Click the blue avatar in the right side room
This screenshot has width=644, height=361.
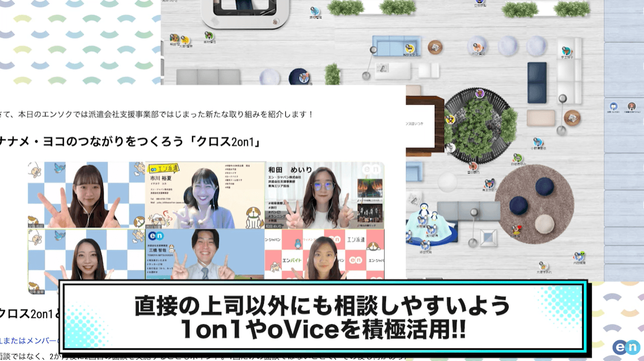pos(614,106)
